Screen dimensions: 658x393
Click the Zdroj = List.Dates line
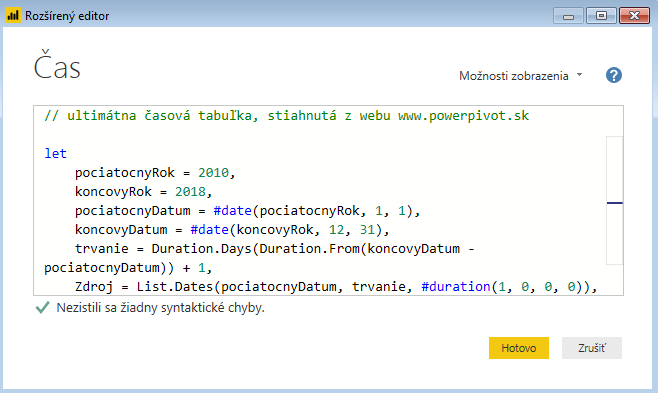[x=336, y=287]
